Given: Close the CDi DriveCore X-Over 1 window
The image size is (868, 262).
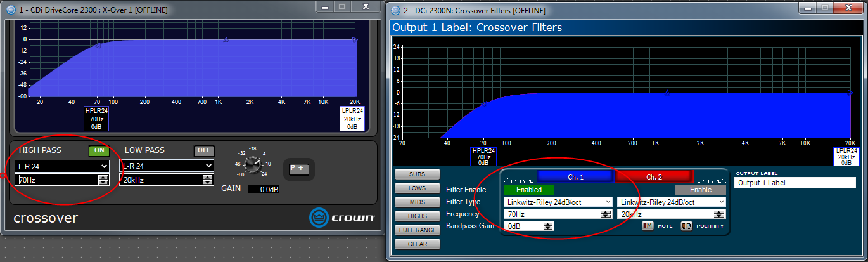Looking at the screenshot, I should click(366, 6).
